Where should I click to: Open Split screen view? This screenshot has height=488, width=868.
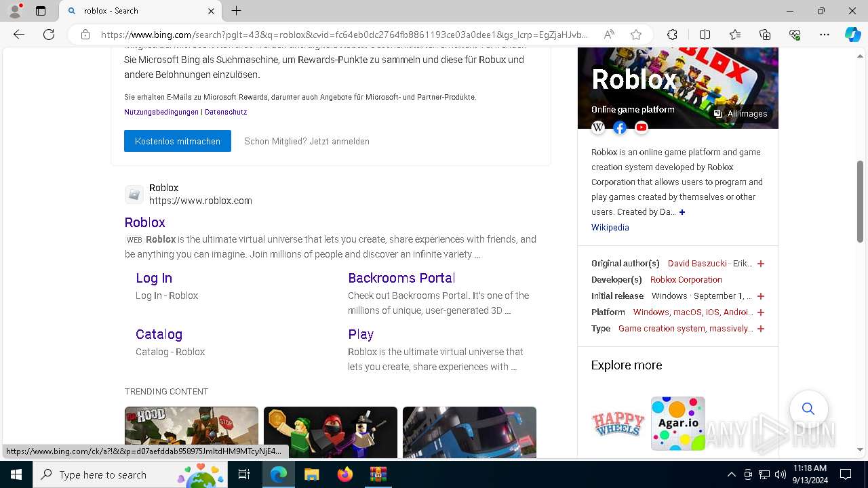click(705, 35)
